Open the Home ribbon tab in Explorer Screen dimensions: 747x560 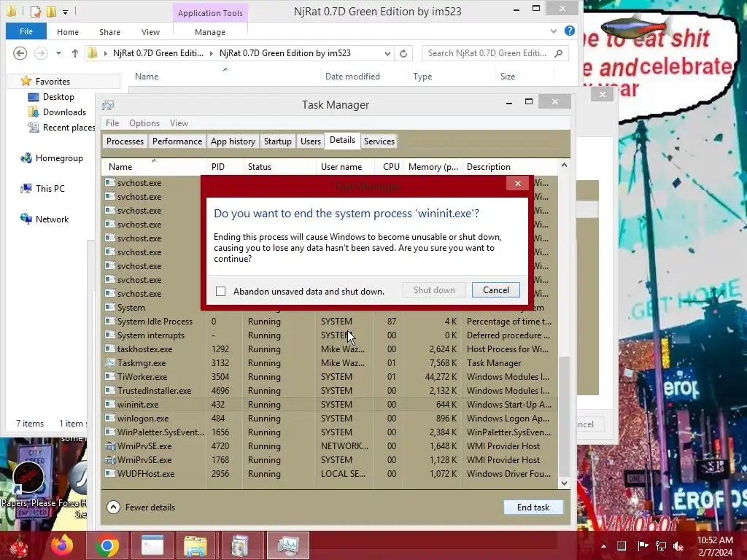[x=68, y=32]
